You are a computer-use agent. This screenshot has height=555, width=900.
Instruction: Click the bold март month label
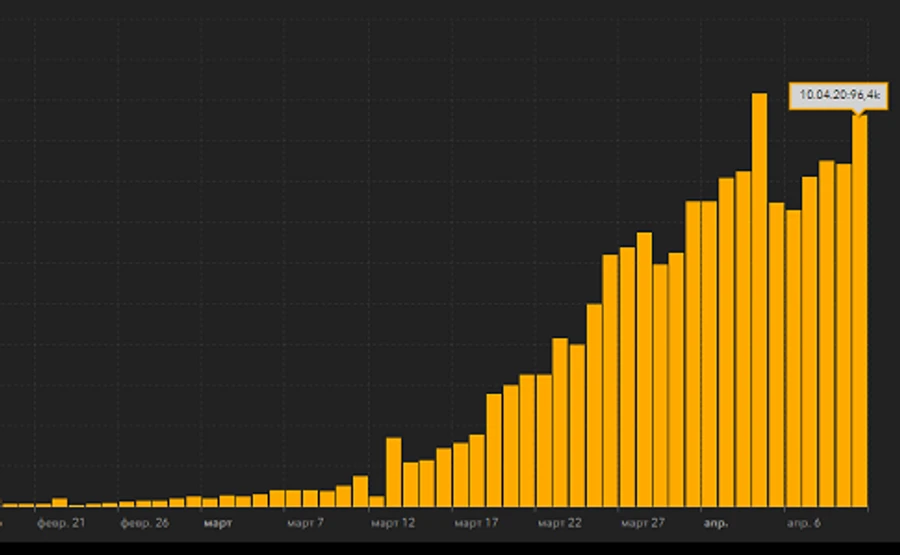(217, 523)
